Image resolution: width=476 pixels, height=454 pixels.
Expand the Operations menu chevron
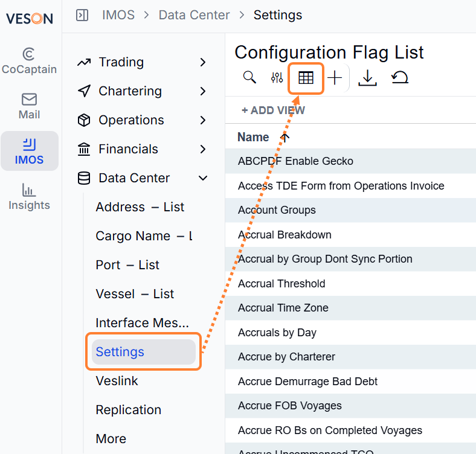tap(203, 120)
